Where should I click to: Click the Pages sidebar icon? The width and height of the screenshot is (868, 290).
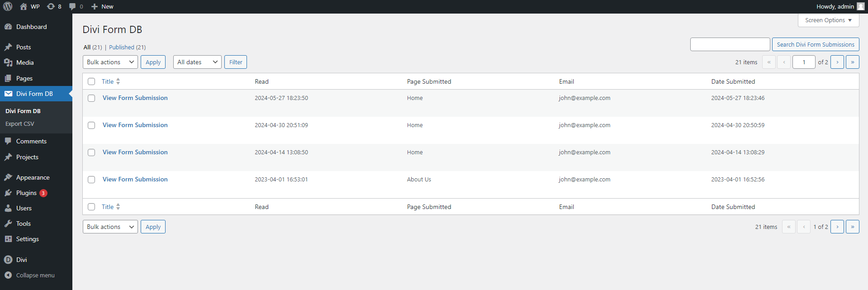click(x=8, y=78)
